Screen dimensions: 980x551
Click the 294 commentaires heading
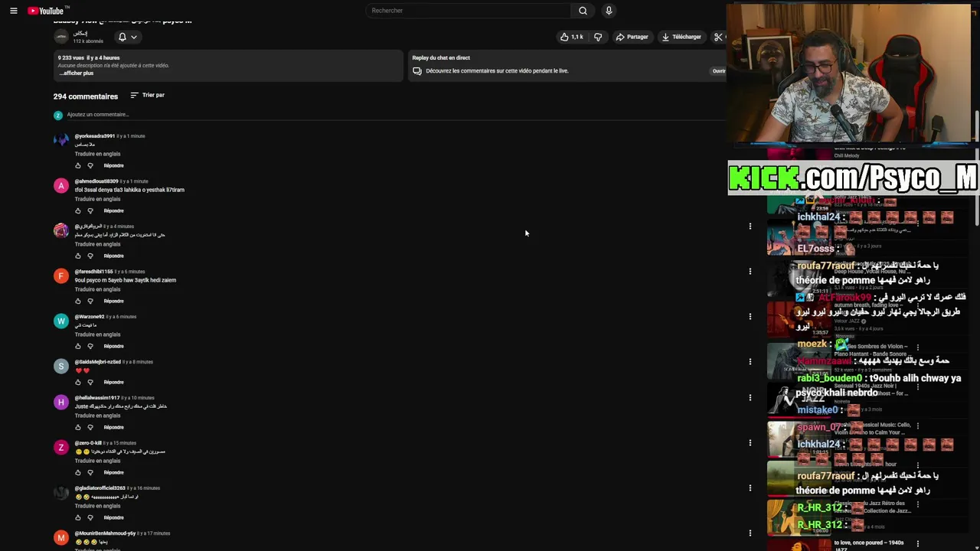(86, 96)
